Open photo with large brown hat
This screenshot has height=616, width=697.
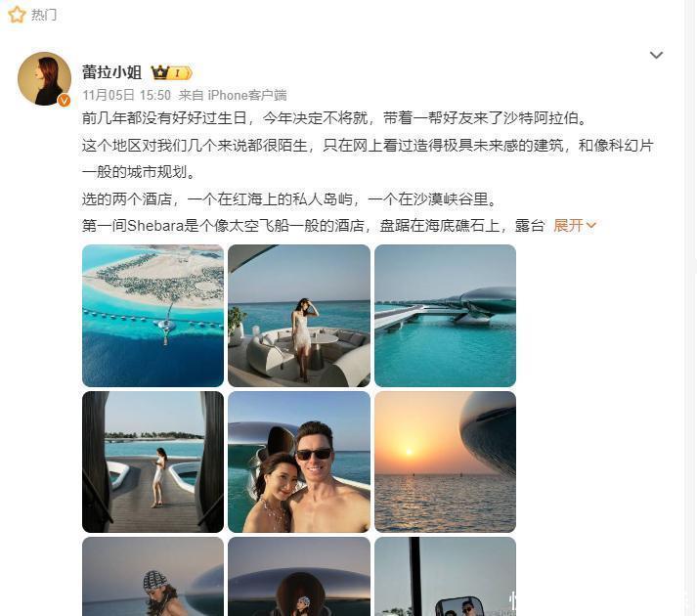(299, 577)
